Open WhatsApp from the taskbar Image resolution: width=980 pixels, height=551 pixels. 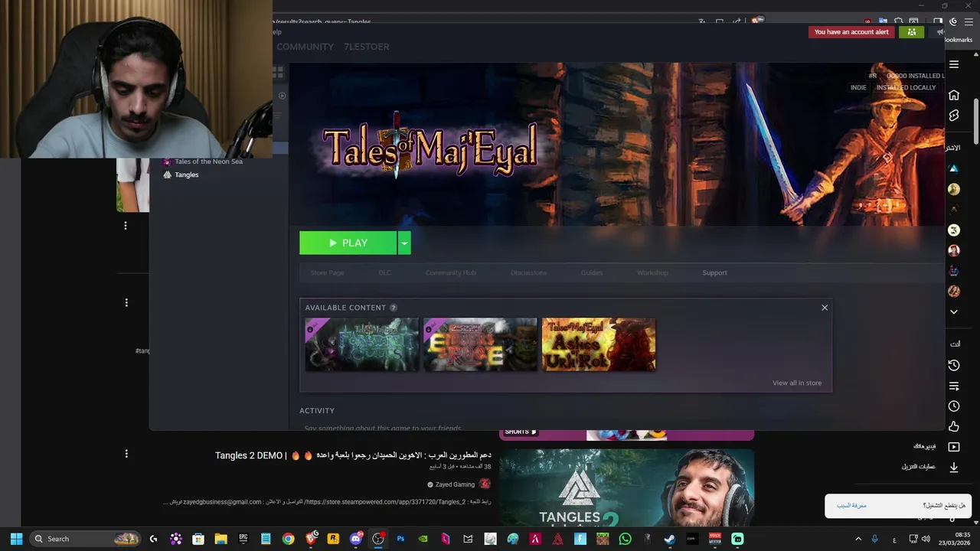625,539
